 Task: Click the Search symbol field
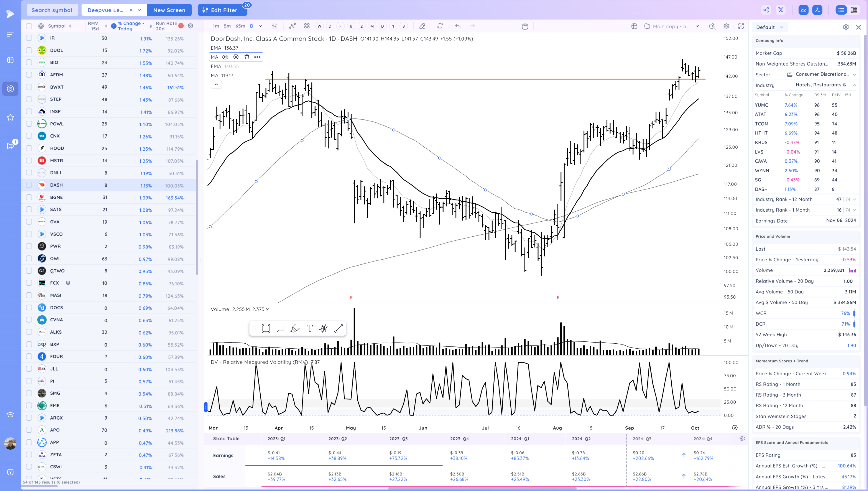52,10
